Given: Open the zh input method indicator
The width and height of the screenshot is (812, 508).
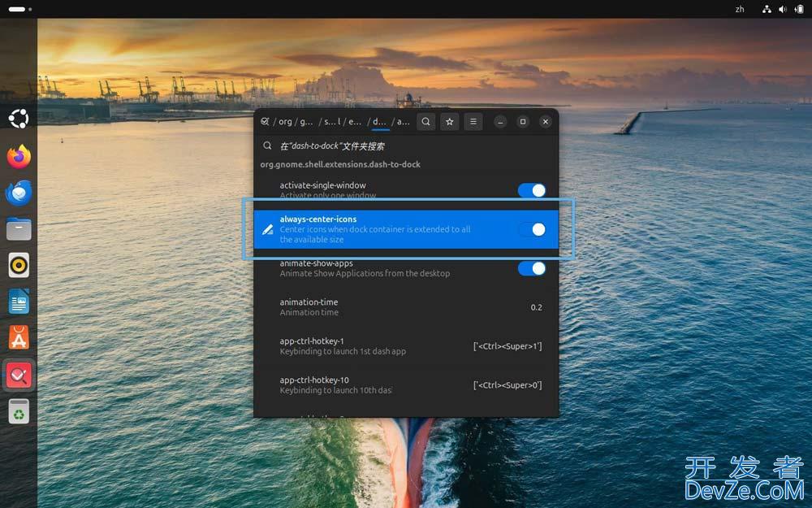Looking at the screenshot, I should click(x=740, y=9).
